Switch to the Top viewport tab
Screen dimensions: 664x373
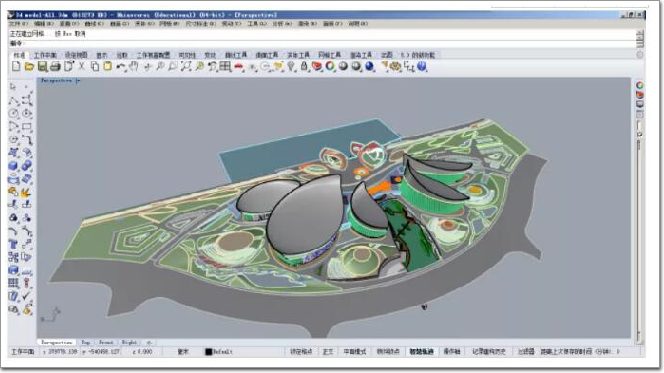pos(86,342)
